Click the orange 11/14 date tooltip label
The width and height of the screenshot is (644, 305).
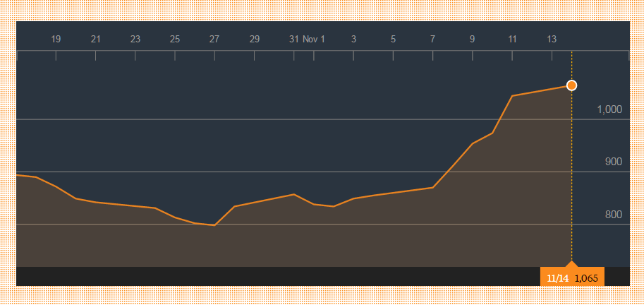click(559, 278)
